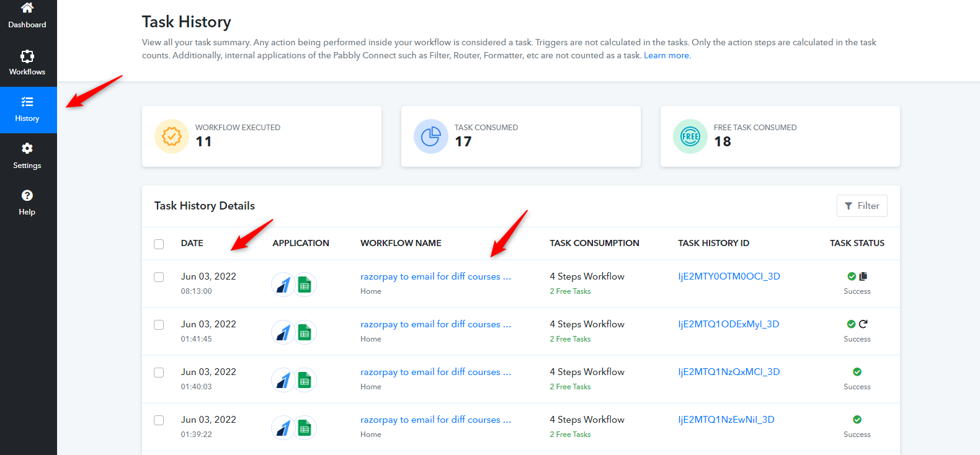Click Google Sheets icon in 08:13:00 row
This screenshot has width=980, height=455.
(x=305, y=285)
